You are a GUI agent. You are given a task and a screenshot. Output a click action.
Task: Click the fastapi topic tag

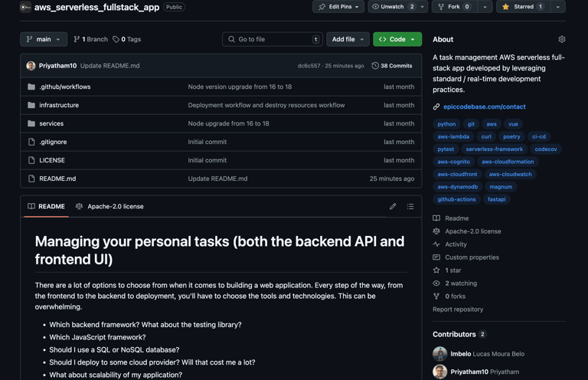496,199
